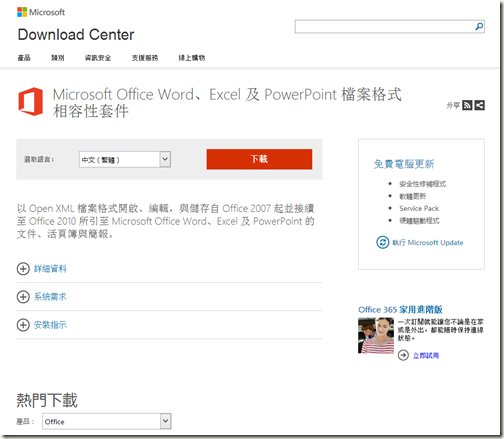Screen dimensions: 504x439
Task: Click the Service Pack list item
Action: pyautogui.click(x=419, y=209)
